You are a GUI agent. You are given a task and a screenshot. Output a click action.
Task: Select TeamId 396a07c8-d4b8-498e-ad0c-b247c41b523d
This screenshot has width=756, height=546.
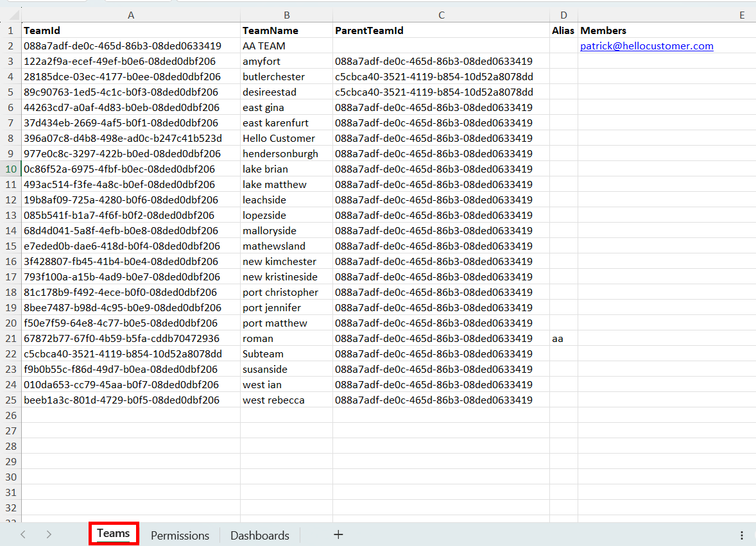pos(131,139)
